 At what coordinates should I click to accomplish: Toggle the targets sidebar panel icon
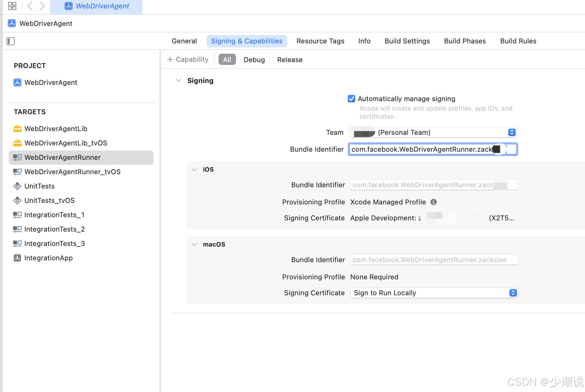coord(11,41)
